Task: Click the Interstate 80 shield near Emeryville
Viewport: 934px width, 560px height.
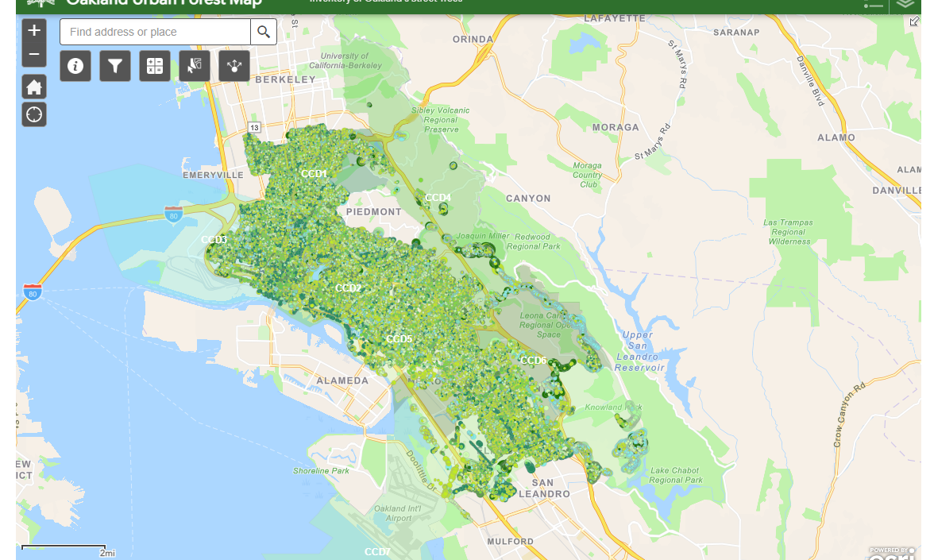Action: (x=173, y=214)
